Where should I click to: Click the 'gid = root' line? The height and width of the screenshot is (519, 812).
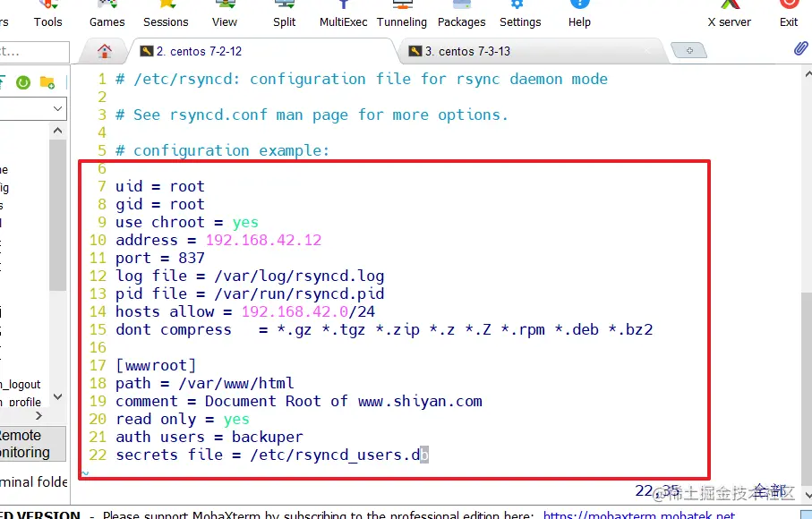click(160, 204)
